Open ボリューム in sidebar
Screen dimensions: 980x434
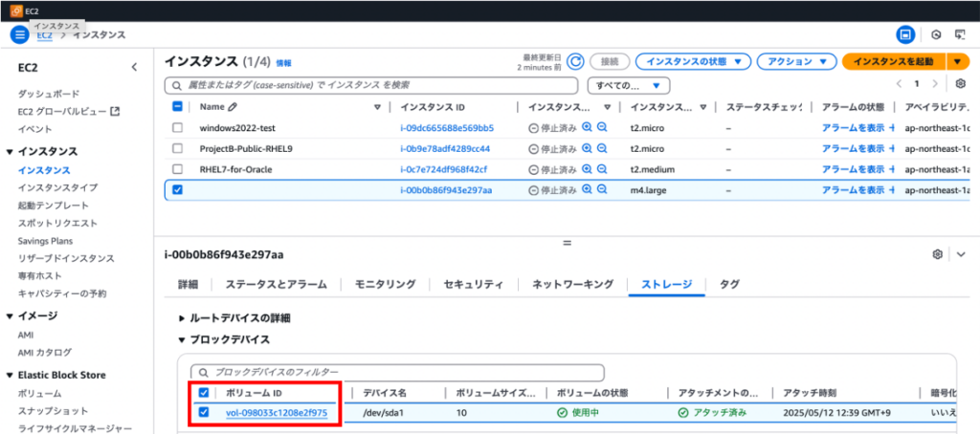[x=40, y=394]
